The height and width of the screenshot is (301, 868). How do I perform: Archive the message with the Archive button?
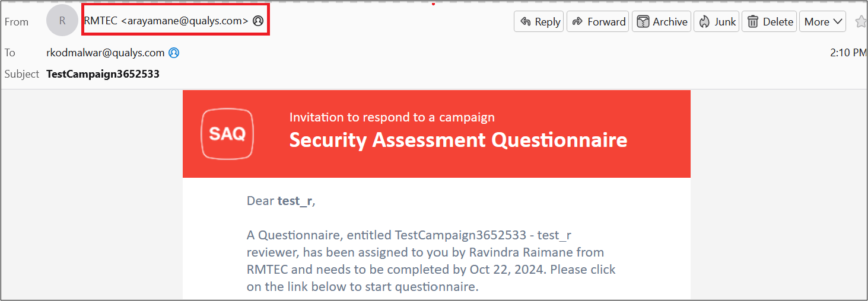(x=662, y=21)
